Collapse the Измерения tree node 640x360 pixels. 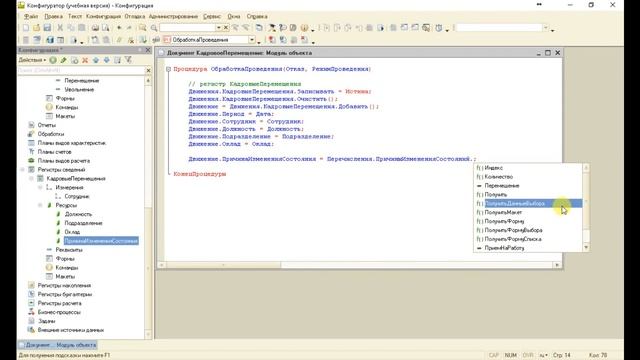click(x=40, y=187)
